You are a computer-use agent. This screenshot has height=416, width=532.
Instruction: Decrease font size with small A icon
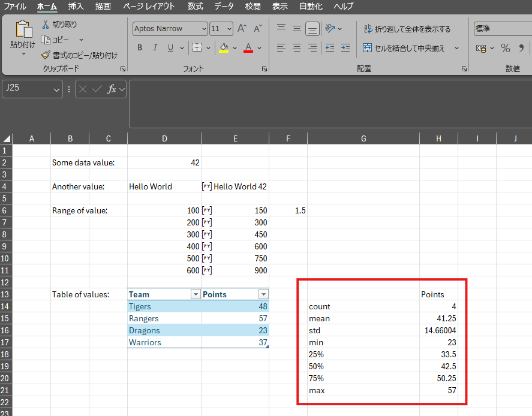[x=258, y=29]
